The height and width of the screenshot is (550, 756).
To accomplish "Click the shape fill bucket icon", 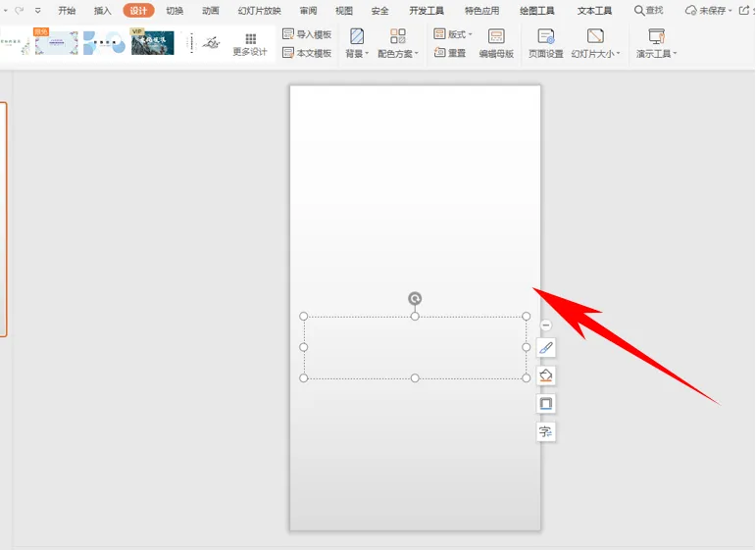I will (x=546, y=375).
